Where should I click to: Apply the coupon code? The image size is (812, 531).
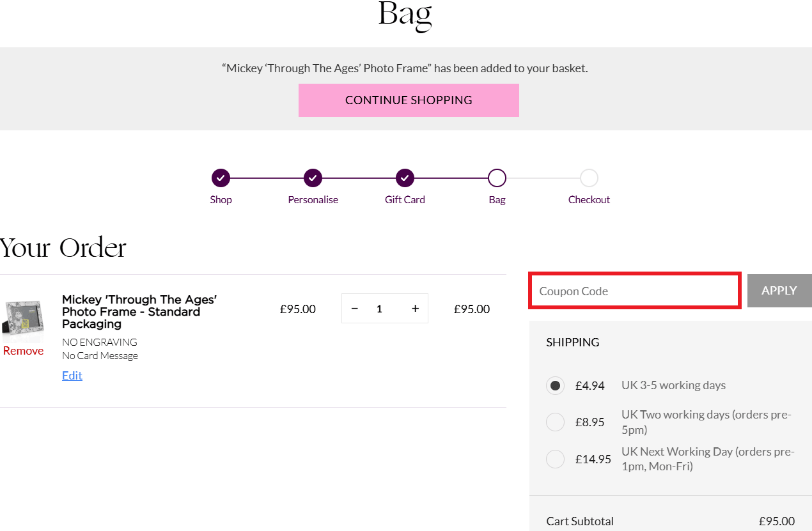(779, 291)
